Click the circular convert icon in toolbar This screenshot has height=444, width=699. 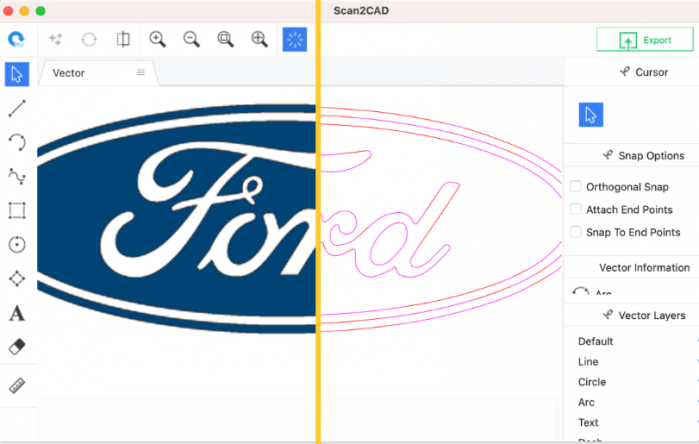pos(89,39)
